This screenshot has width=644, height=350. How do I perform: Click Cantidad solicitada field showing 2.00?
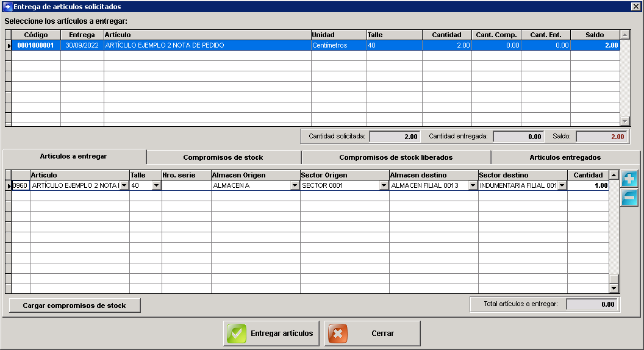[x=395, y=137]
